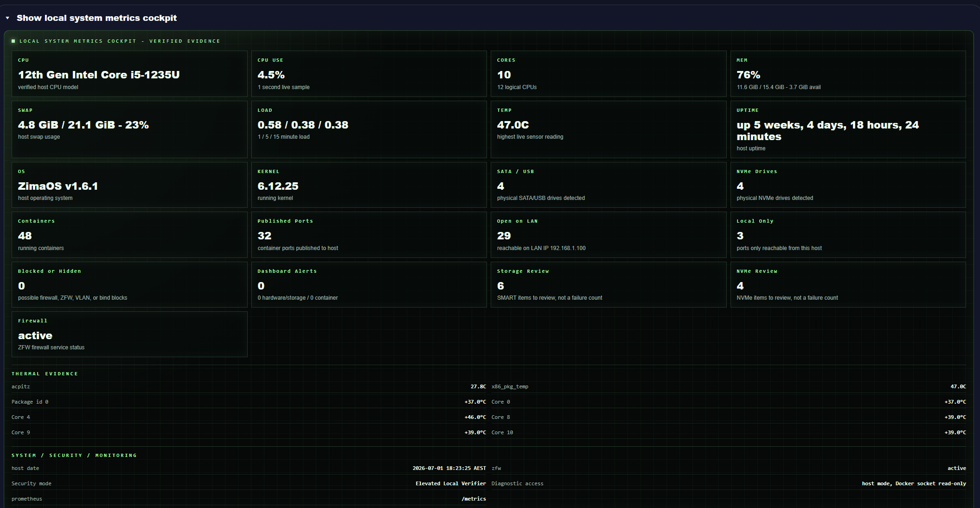Click the SATA / USB drives count
980x508 pixels.
(500, 186)
